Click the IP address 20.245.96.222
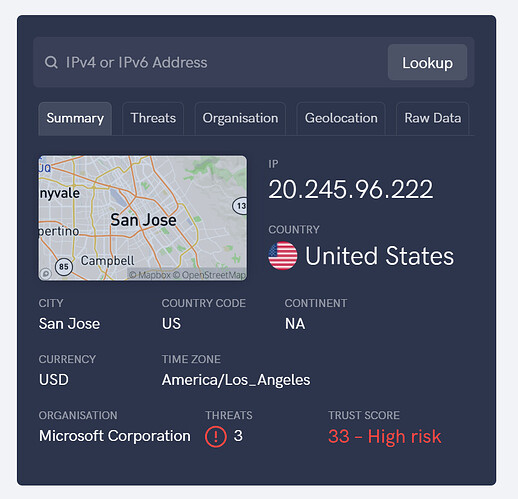This screenshot has width=518, height=499. point(351,189)
